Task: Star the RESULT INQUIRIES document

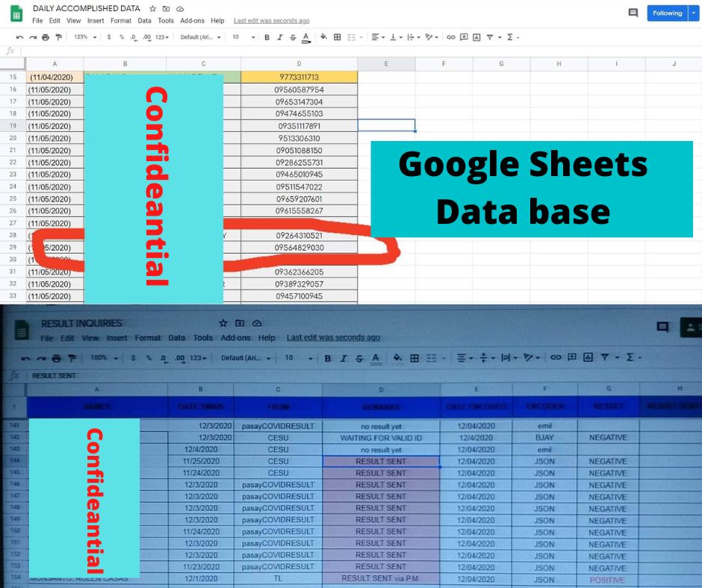Action: tap(223, 323)
